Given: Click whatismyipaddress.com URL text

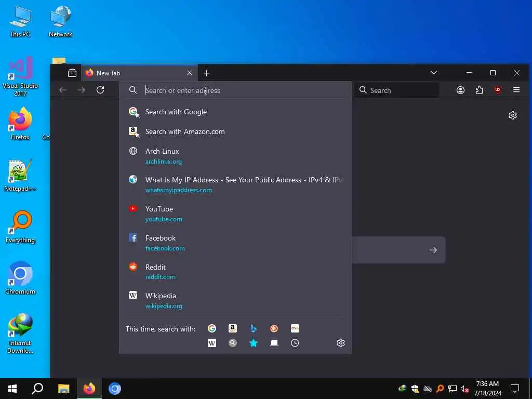Looking at the screenshot, I should pos(179,190).
